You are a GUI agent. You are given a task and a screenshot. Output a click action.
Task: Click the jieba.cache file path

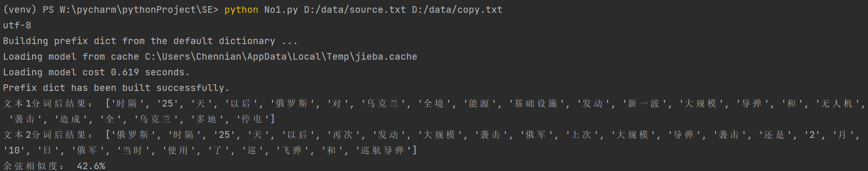[x=281, y=57]
